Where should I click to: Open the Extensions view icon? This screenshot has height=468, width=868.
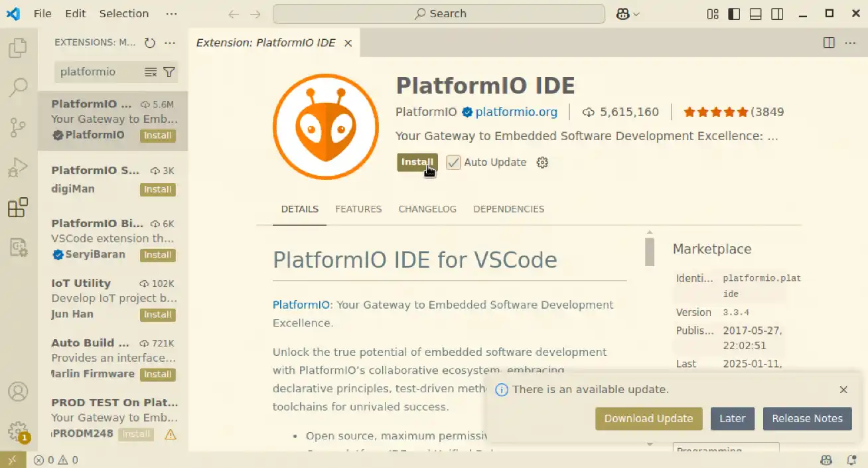[x=18, y=207]
